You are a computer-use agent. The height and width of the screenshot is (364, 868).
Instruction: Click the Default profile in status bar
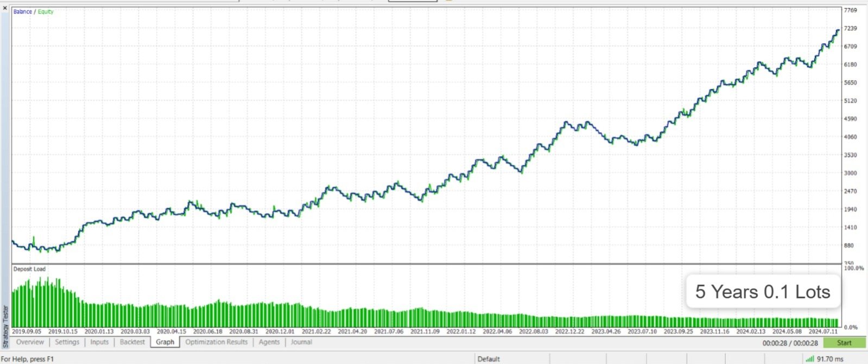(x=489, y=359)
